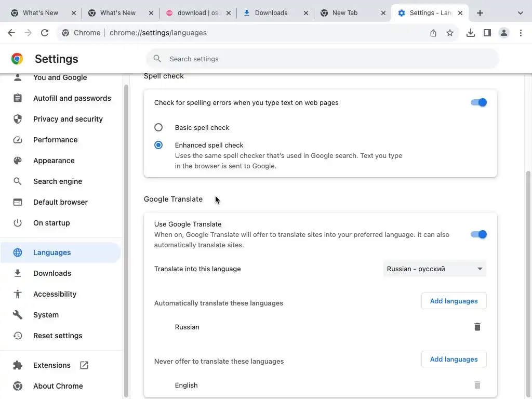Disable the spell check toggle
This screenshot has width=532, height=399.
coord(478,102)
